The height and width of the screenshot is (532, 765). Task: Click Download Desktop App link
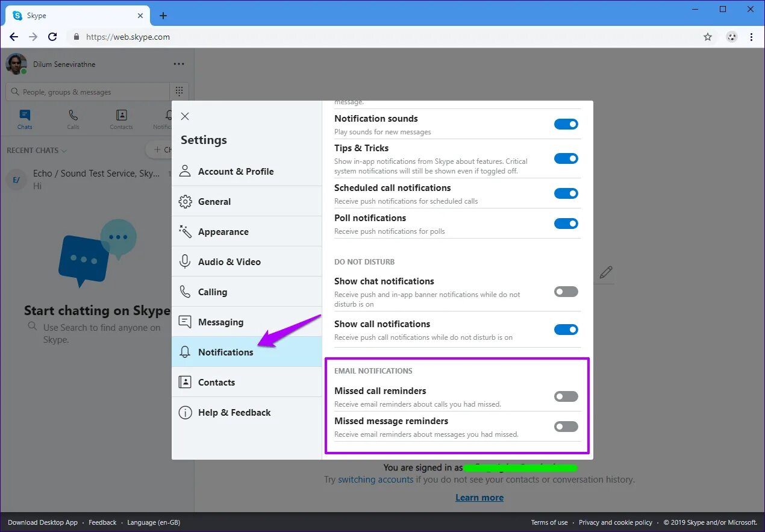tap(43, 522)
